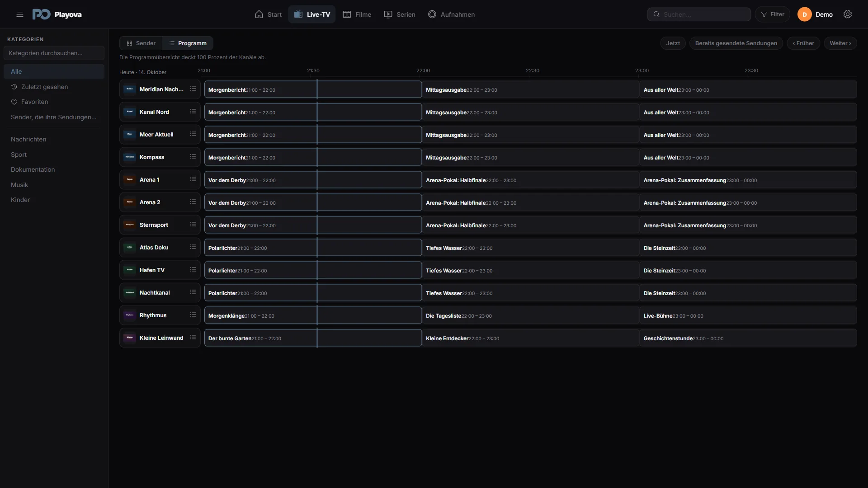Open Zuletzt gesehen category
Screen dimensions: 868x488
click(x=54, y=87)
